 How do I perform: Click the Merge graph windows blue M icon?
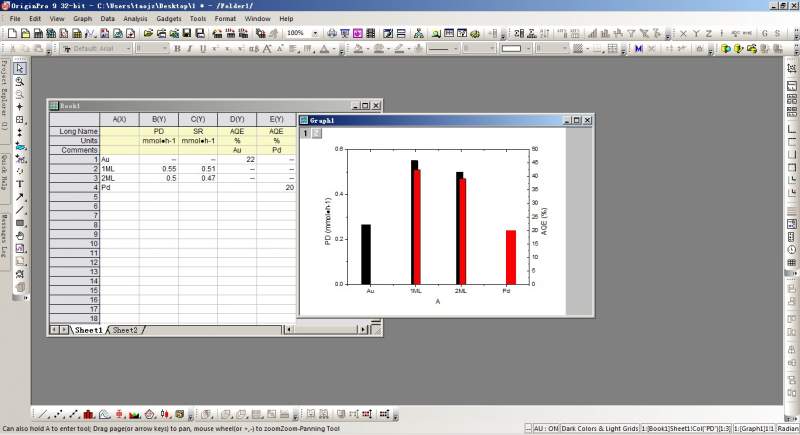pos(638,49)
